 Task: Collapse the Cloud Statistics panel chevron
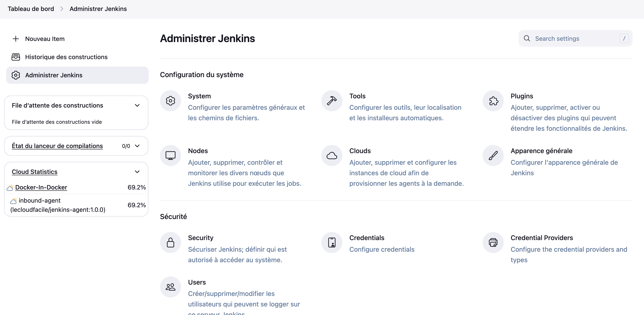tap(137, 172)
